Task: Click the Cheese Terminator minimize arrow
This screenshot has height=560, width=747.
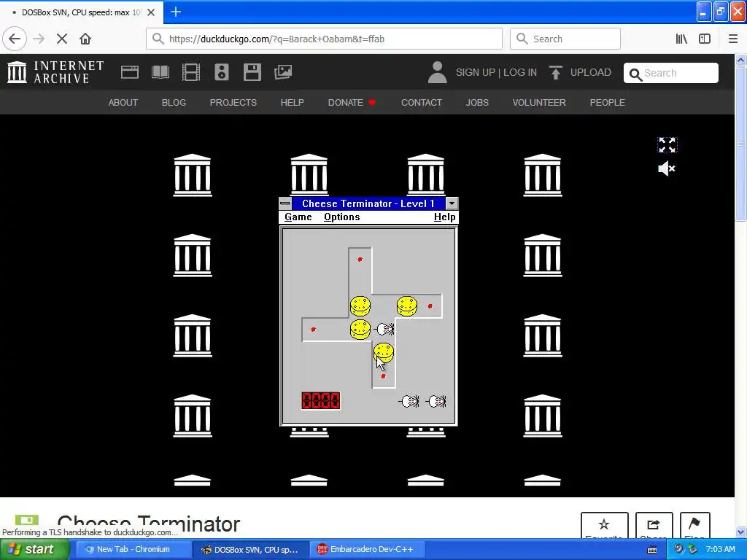Action: point(452,204)
